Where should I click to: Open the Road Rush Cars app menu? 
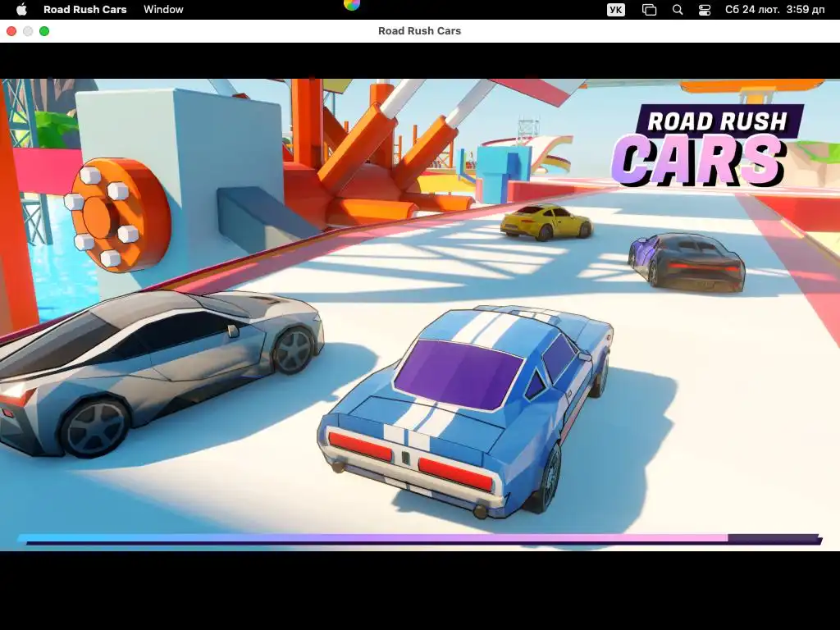coord(85,10)
